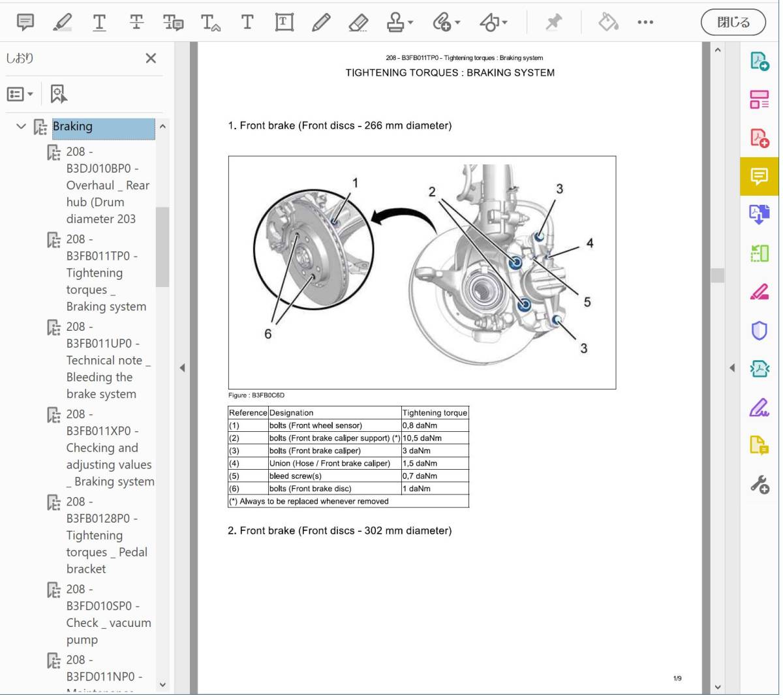Open the Create PDF tool
Screen dimensions: 783x700
pyautogui.click(x=760, y=138)
